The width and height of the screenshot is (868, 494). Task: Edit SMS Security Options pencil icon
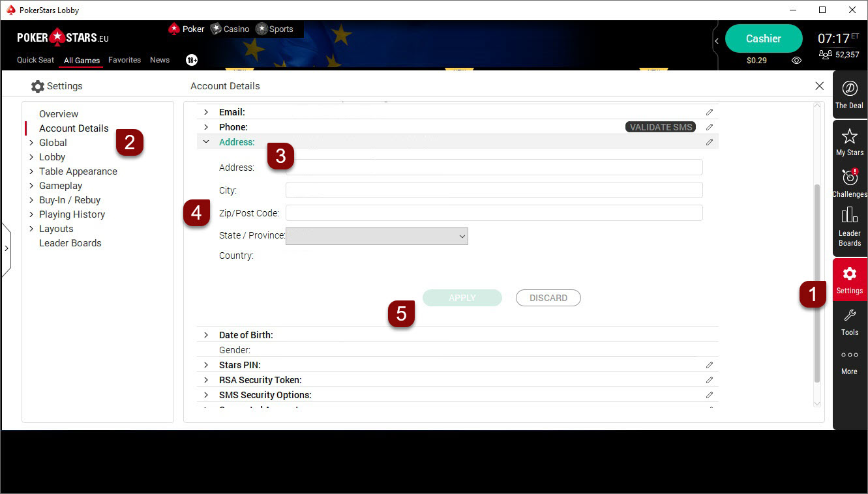710,395
